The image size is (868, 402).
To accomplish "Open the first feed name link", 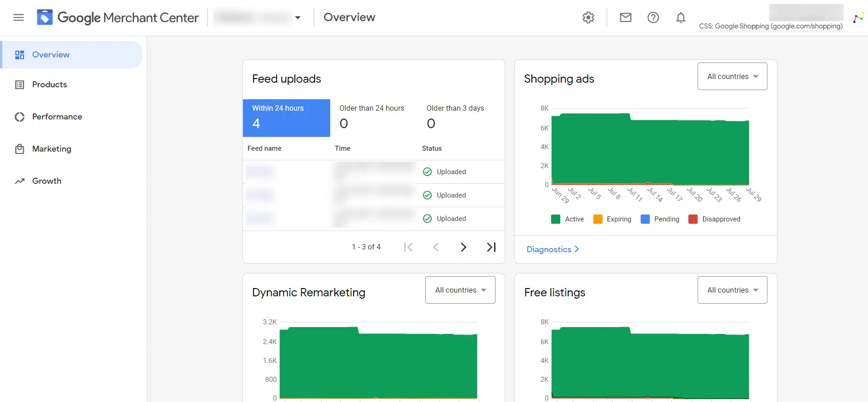I will click(259, 172).
